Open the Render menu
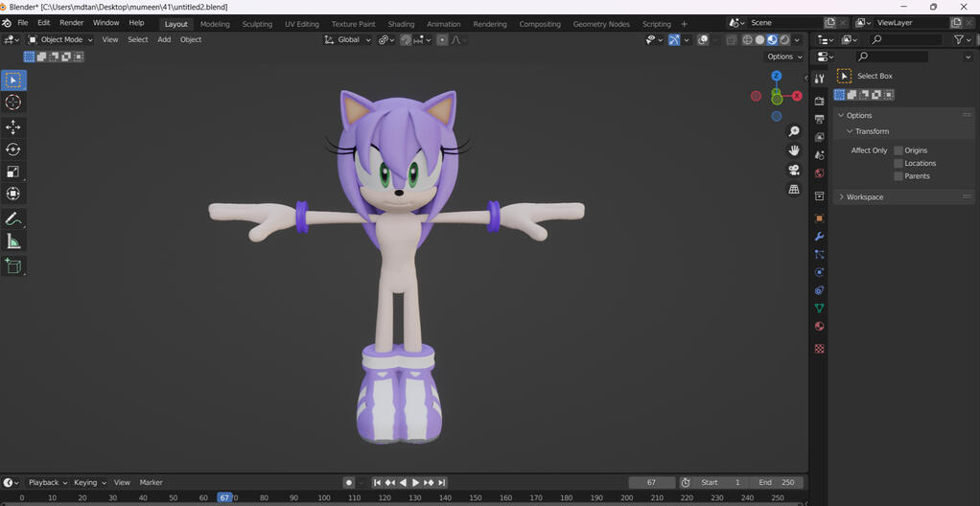The image size is (980, 506). (72, 22)
